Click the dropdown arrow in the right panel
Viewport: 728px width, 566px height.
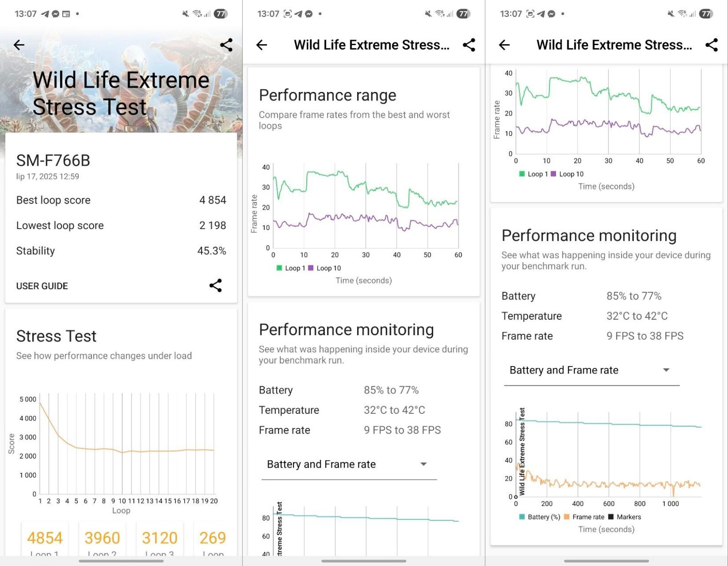pyautogui.click(x=666, y=370)
